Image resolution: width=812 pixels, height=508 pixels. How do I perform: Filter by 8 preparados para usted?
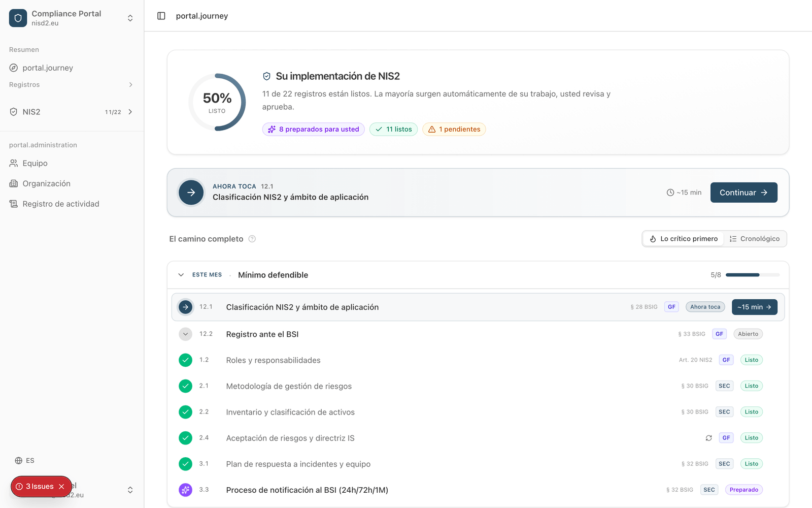pos(314,129)
